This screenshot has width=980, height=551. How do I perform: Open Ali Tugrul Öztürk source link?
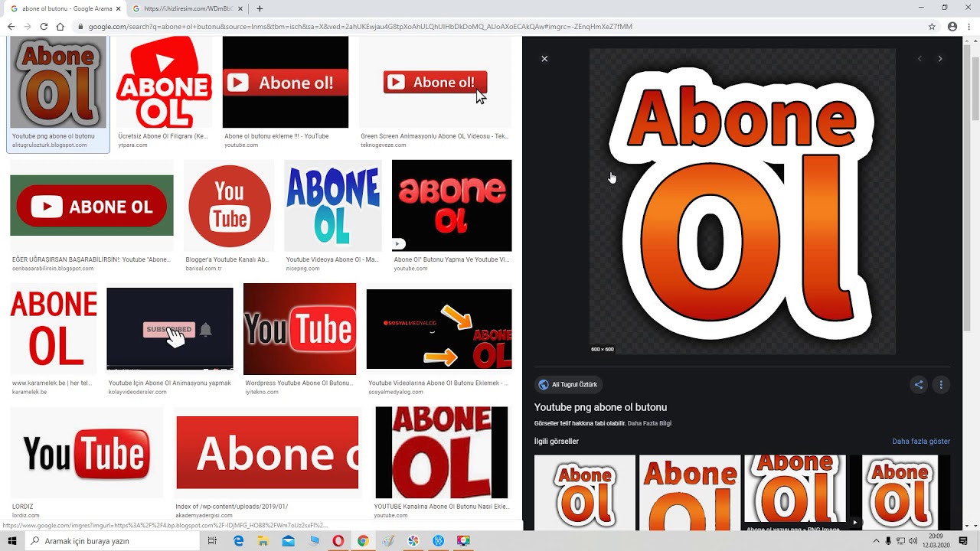(567, 385)
